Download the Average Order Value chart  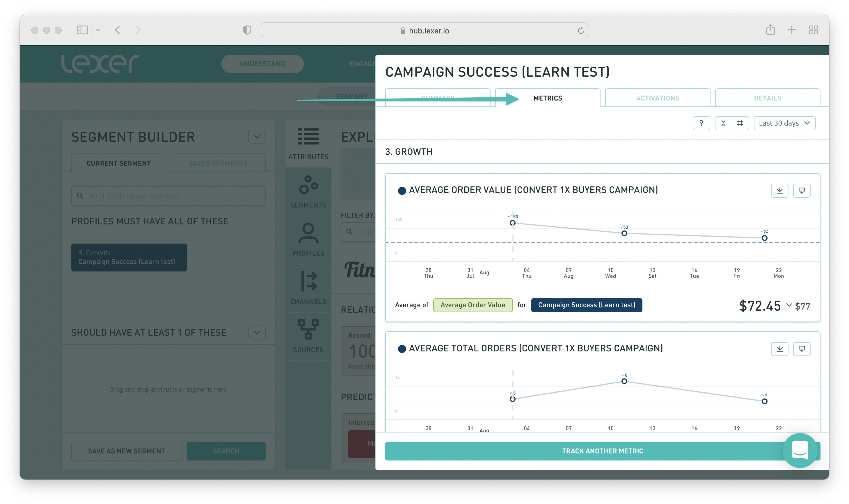(779, 191)
